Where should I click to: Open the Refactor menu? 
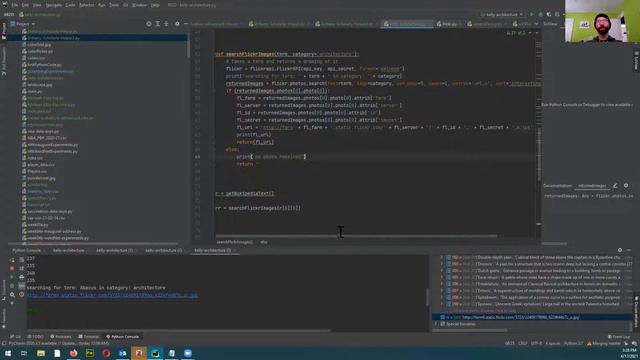pos(86,5)
